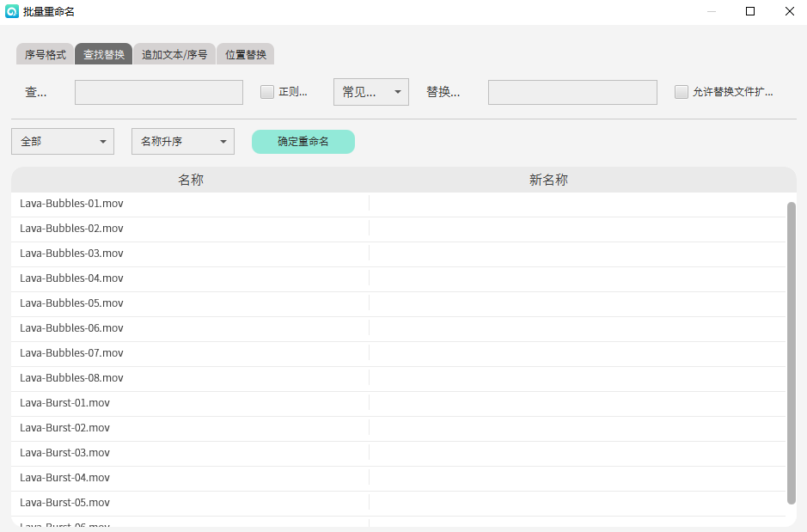Open the 追加文本/序号 tab
Screen dimensions: 807x532
(x=174, y=54)
